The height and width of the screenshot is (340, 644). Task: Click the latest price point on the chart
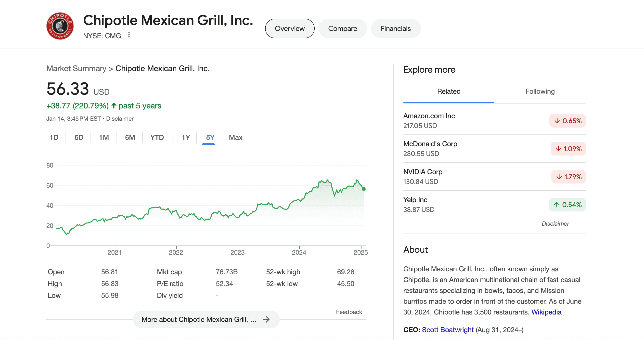point(364,189)
